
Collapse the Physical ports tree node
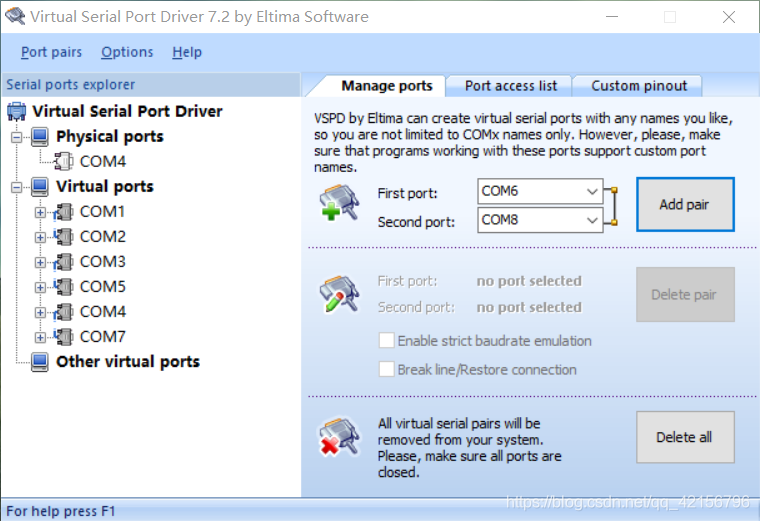point(16,137)
